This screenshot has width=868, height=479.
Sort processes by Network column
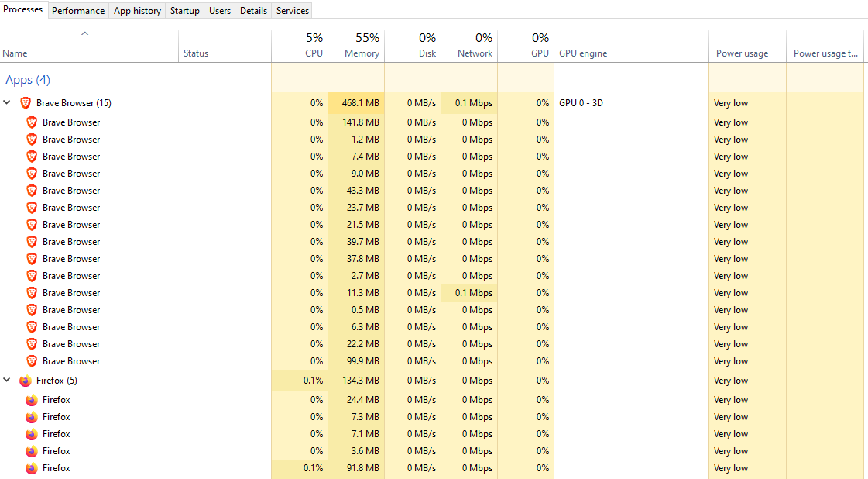click(x=469, y=46)
